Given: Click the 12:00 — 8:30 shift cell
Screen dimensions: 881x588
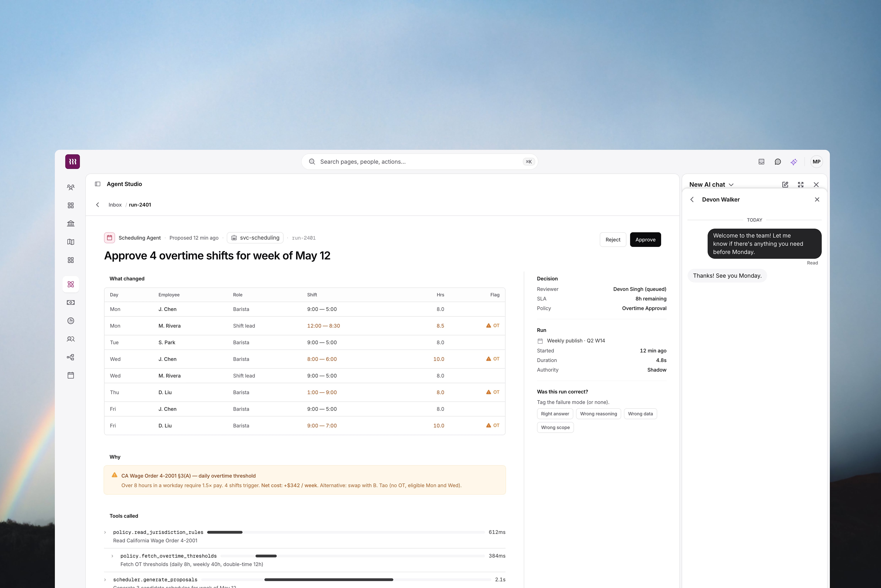Looking at the screenshot, I should coord(324,326).
